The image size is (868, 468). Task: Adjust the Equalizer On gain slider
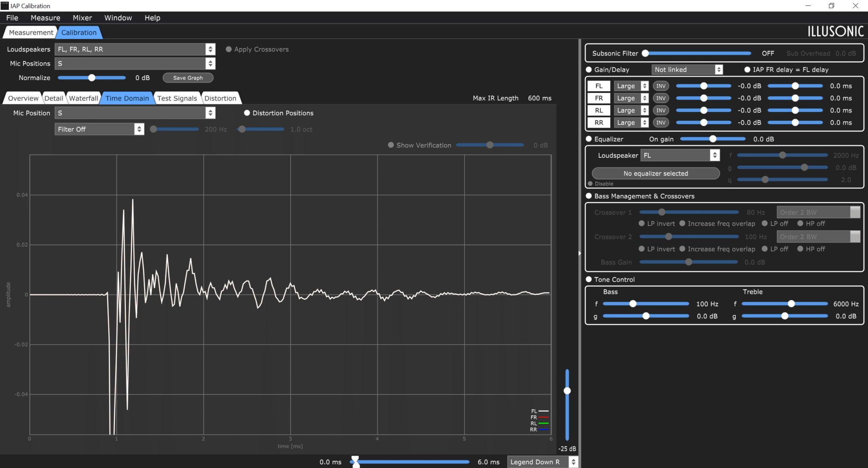click(x=713, y=139)
